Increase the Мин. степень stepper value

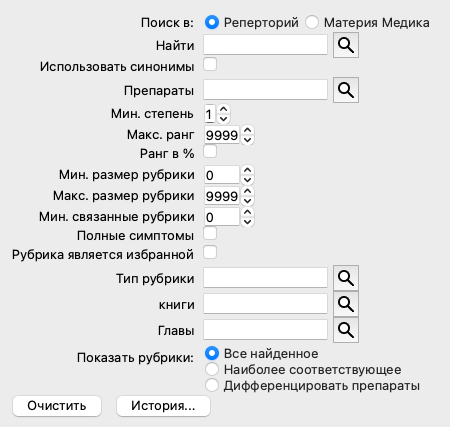(223, 109)
